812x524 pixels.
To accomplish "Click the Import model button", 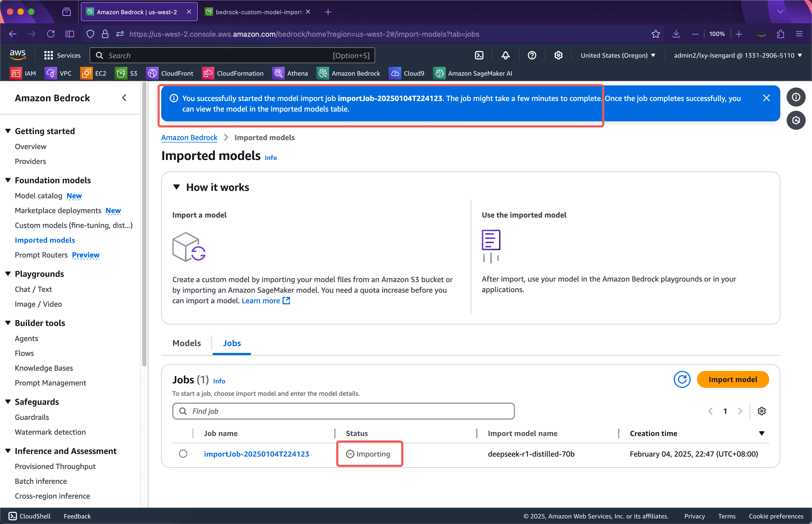I will point(733,379).
